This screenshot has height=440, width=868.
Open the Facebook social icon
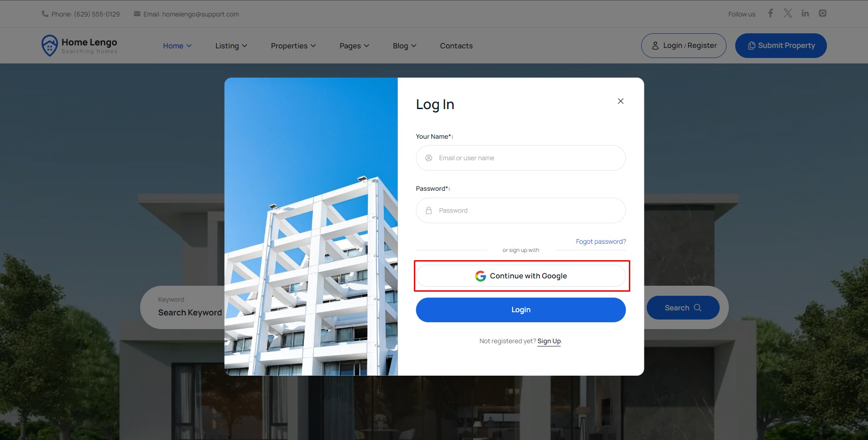tap(770, 13)
